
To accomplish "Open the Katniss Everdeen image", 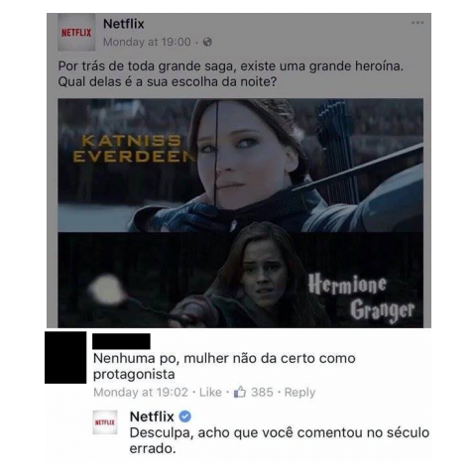I will point(240,165).
